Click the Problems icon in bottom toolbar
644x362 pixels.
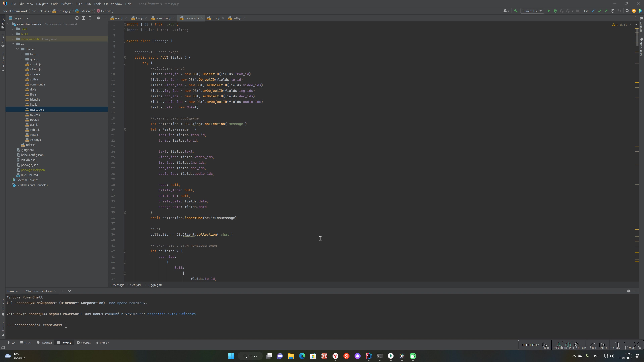click(x=44, y=343)
